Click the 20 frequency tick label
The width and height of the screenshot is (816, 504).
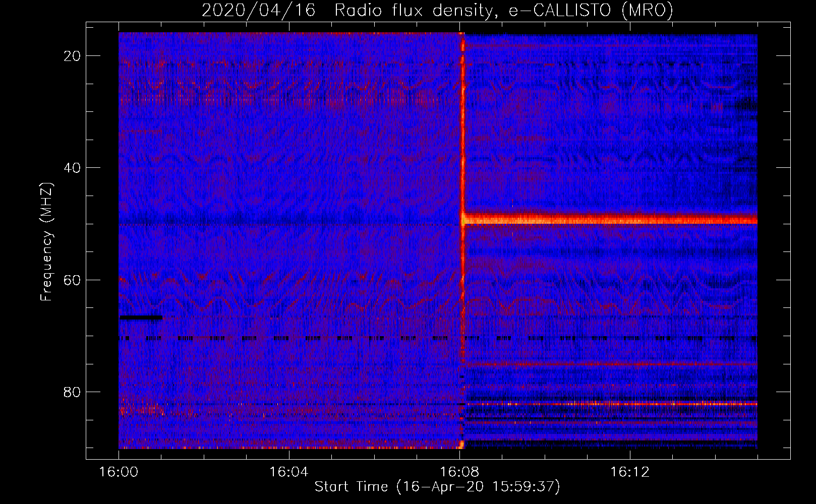point(72,56)
